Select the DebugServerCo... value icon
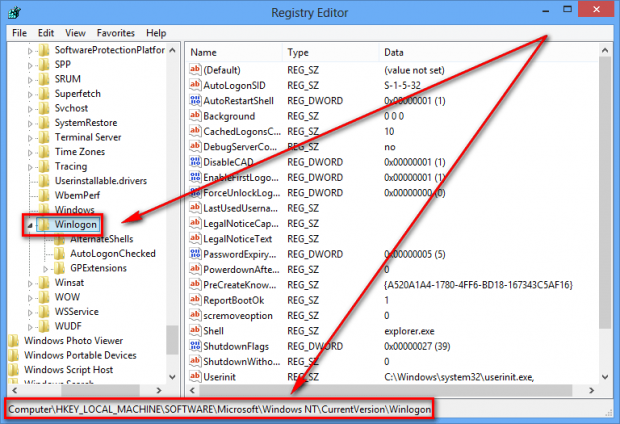 pos(195,146)
